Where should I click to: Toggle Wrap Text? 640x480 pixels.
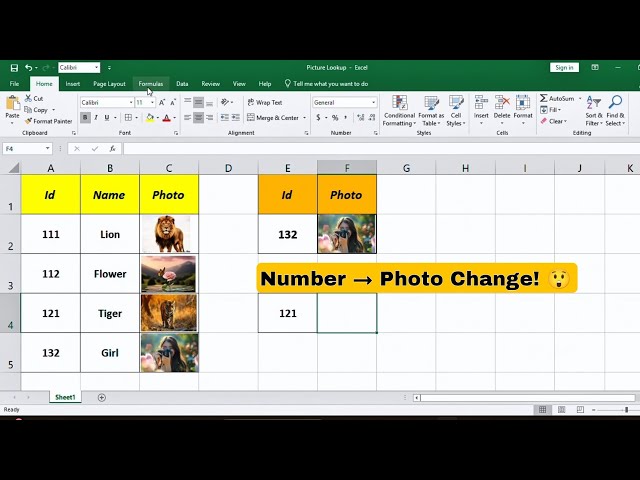coord(265,102)
